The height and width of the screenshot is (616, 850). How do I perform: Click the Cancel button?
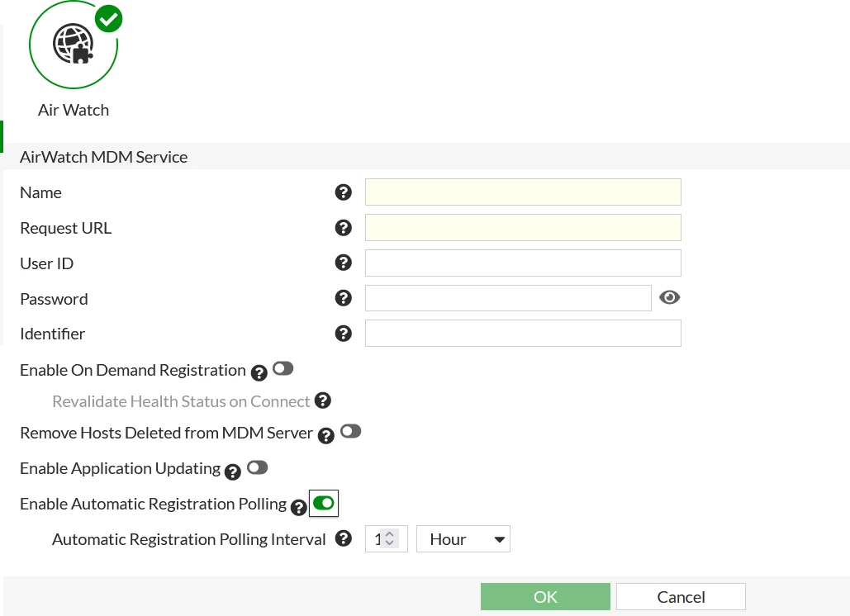tap(681, 596)
